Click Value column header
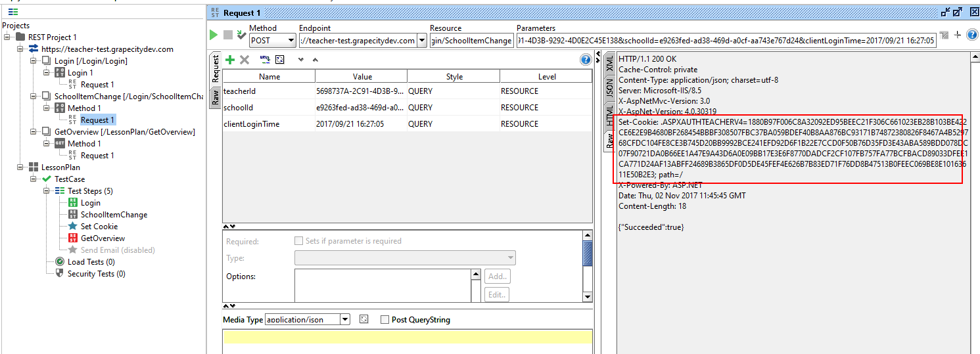Screen dimensions: 980x354 (362, 76)
